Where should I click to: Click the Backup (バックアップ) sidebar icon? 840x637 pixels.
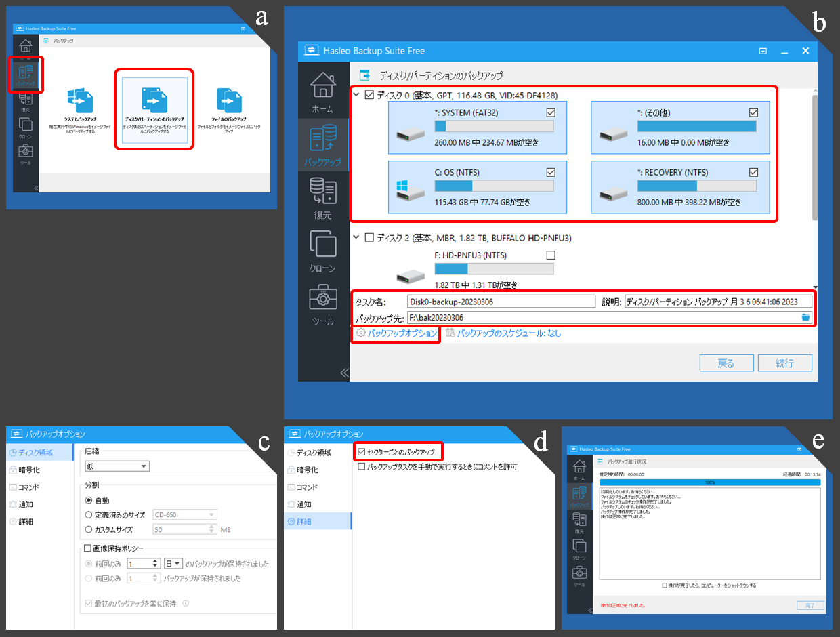pos(322,138)
